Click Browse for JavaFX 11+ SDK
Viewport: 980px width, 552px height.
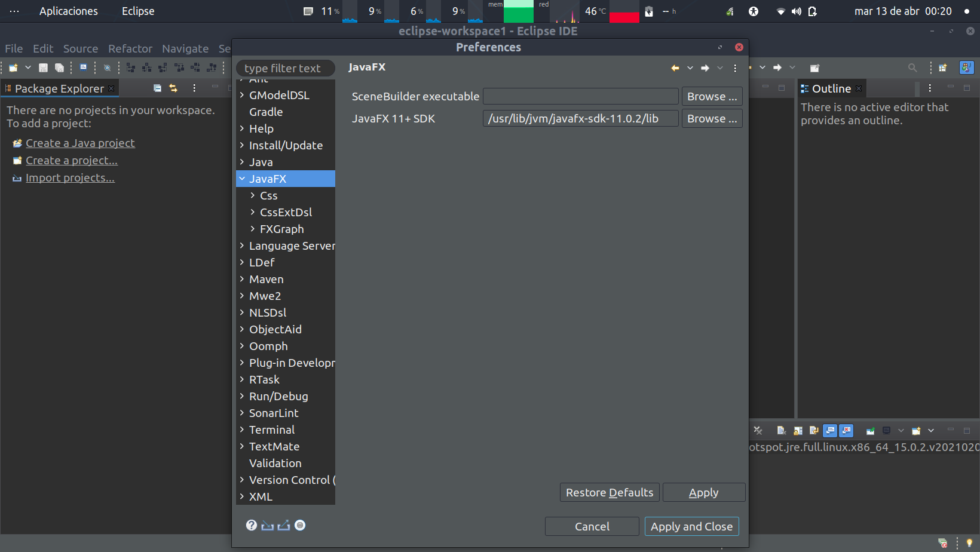[x=712, y=118]
